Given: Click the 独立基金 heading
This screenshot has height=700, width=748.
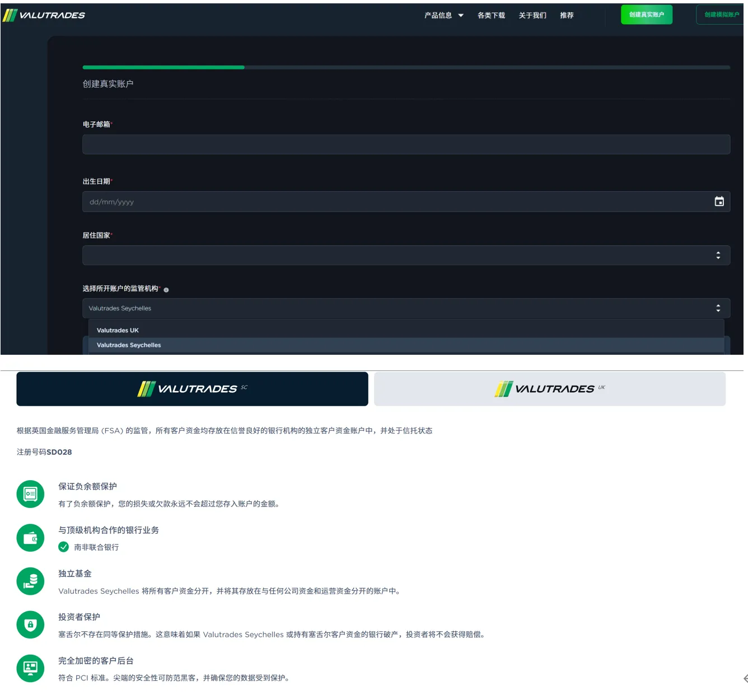Looking at the screenshot, I should 75,574.
